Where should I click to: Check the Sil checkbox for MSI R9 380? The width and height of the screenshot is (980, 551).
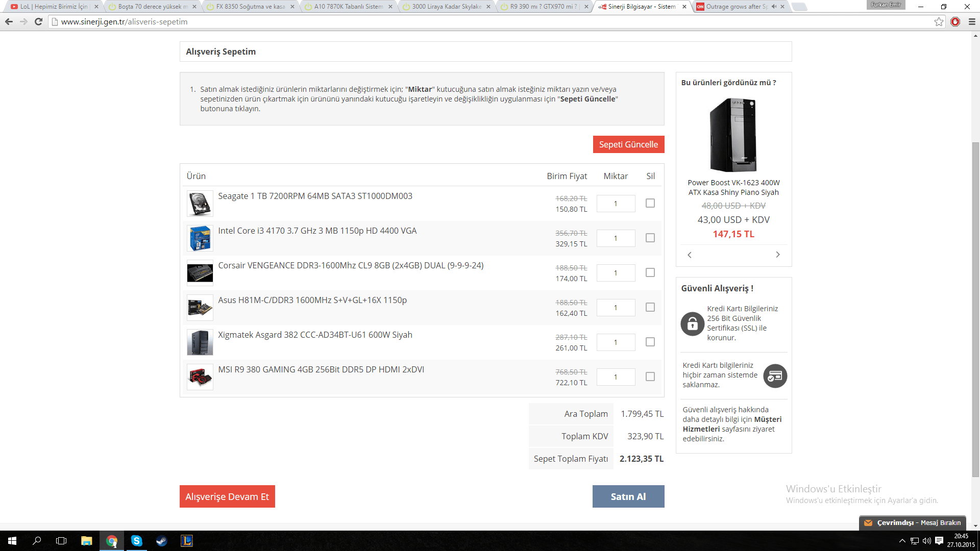click(650, 377)
